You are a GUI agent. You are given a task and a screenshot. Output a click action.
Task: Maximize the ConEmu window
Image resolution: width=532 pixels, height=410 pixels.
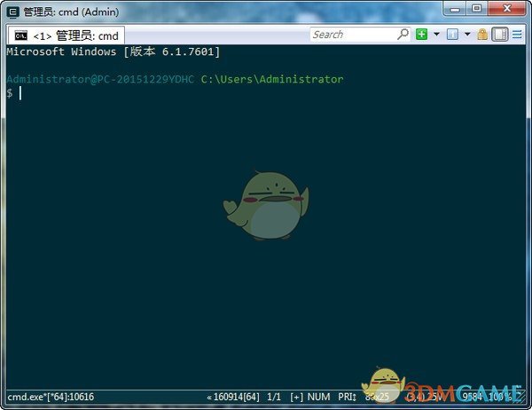pos(476,9)
